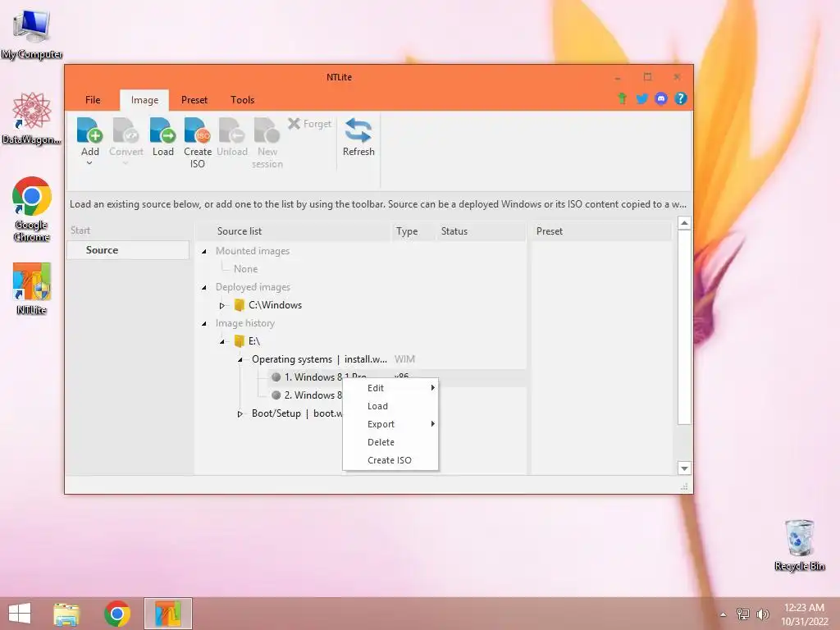Choose Edit in the context menu

[x=390, y=388]
